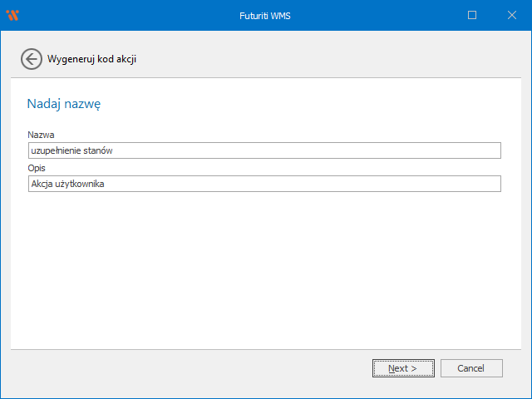Click empty space right of Nazwa text

332,150
